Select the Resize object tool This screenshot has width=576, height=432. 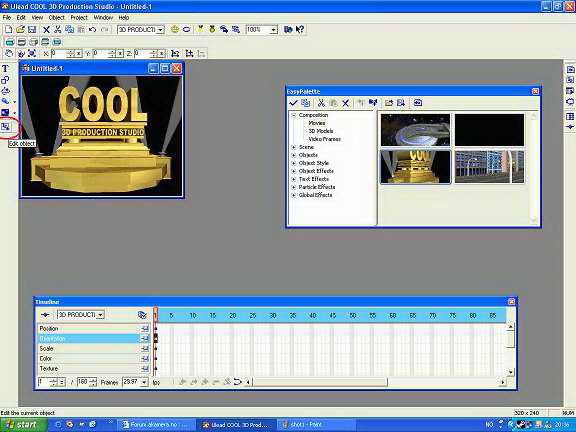click(x=32, y=54)
